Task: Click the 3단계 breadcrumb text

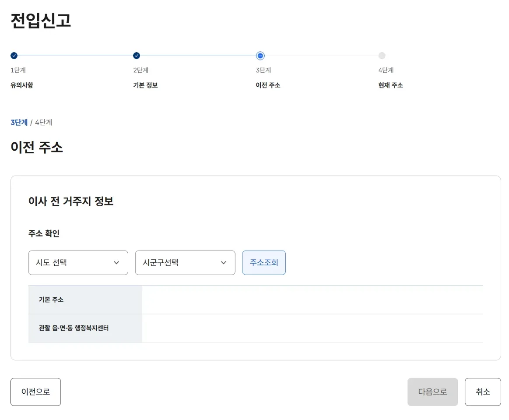Action: 19,123
